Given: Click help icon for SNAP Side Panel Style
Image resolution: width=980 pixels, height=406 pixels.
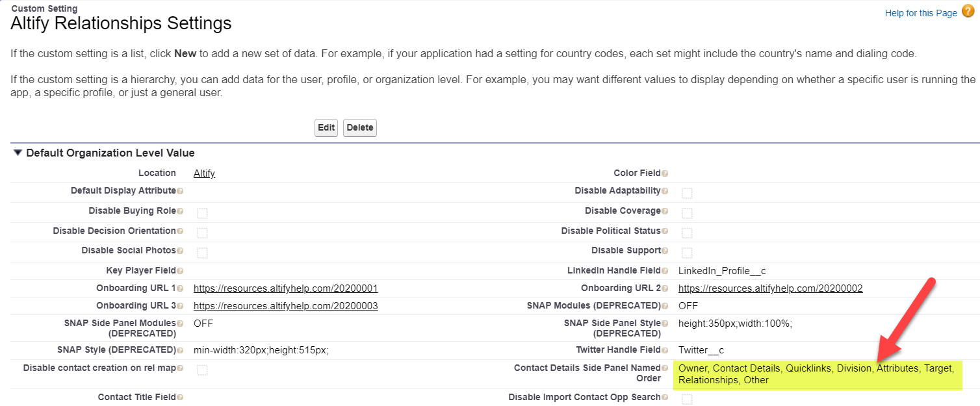Looking at the screenshot, I should pyautogui.click(x=665, y=324).
